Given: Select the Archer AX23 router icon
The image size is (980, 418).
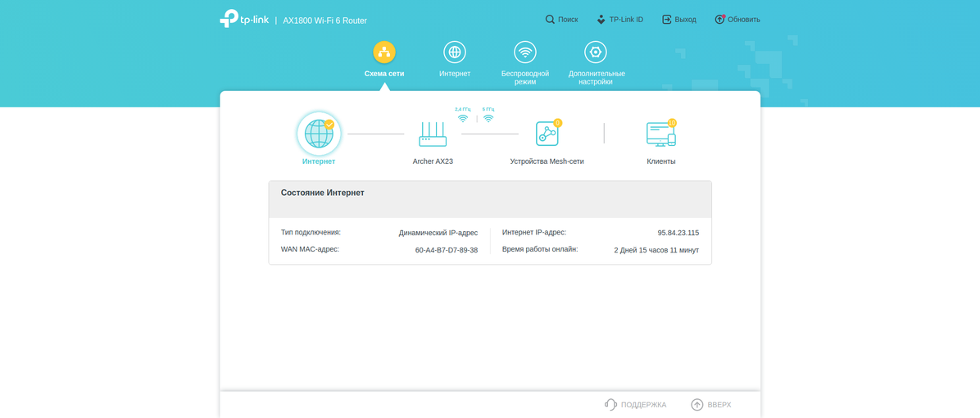Looking at the screenshot, I should 433,134.
